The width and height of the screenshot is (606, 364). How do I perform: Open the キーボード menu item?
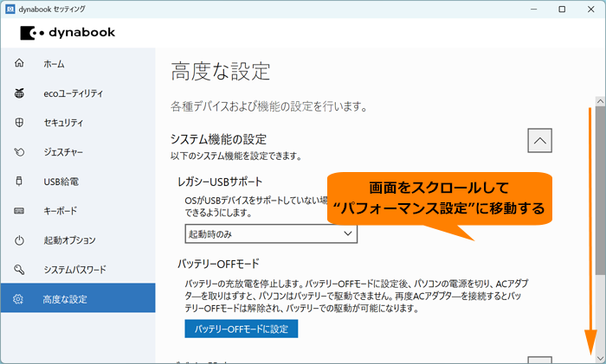click(x=78, y=211)
